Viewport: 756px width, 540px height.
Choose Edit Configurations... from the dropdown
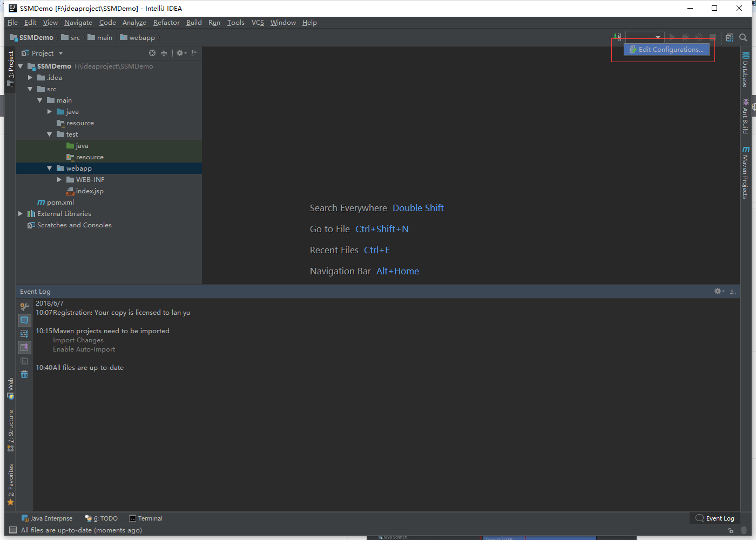tap(666, 50)
